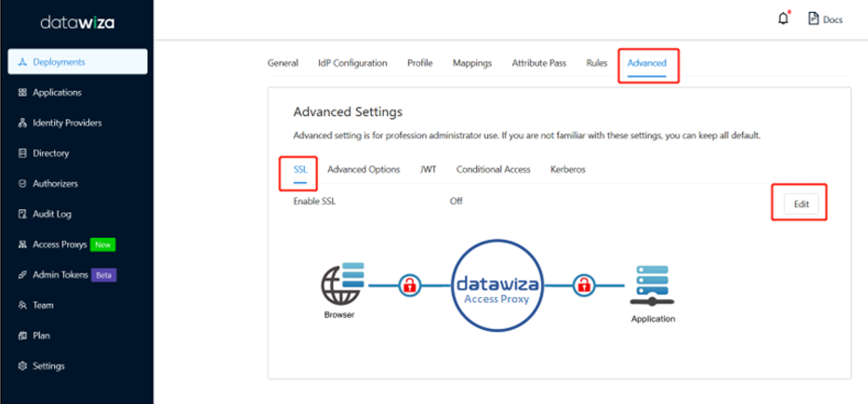Select the Advanced tab
Screen dimensions: 868x404
[x=647, y=63]
